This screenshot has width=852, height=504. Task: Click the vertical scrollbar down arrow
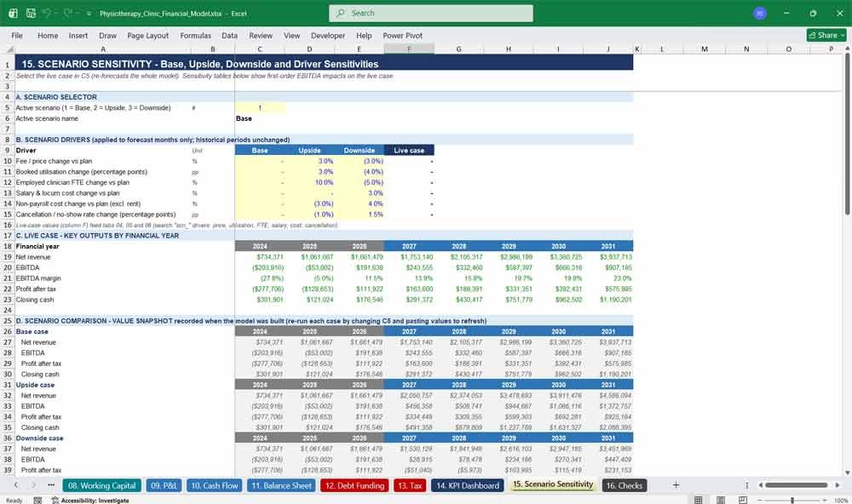click(x=847, y=473)
